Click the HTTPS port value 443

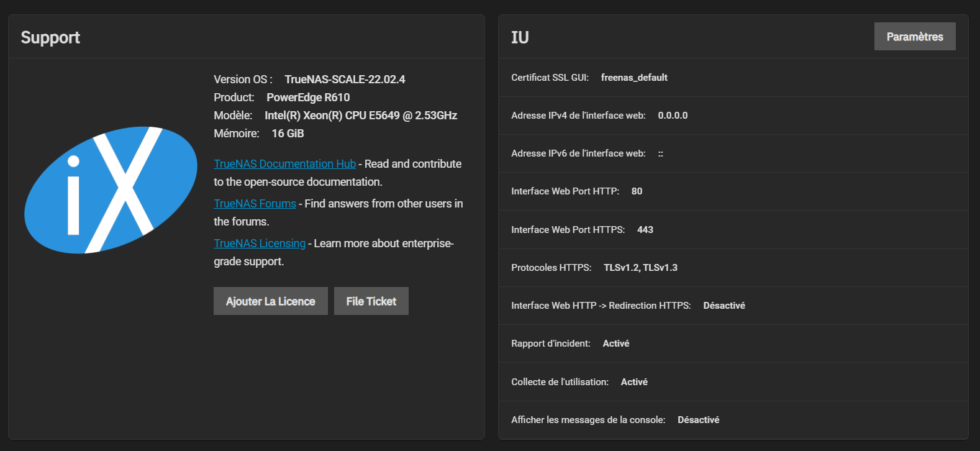tap(645, 230)
